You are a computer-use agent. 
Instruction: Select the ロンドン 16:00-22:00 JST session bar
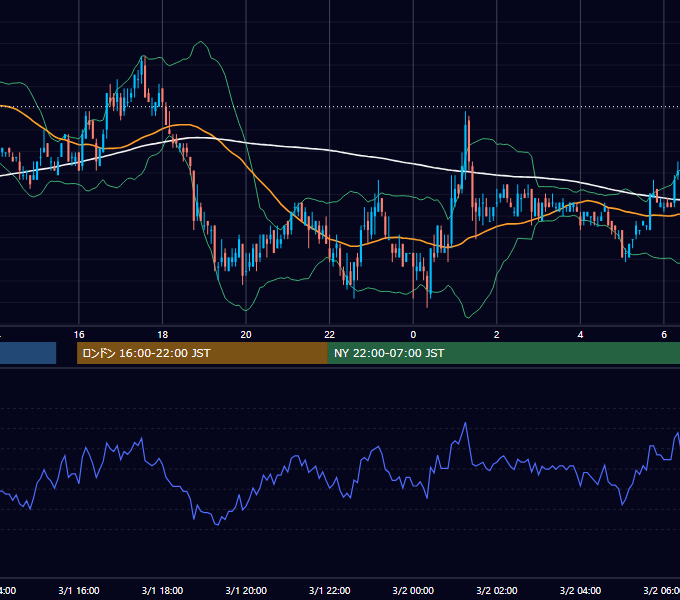click(202, 353)
